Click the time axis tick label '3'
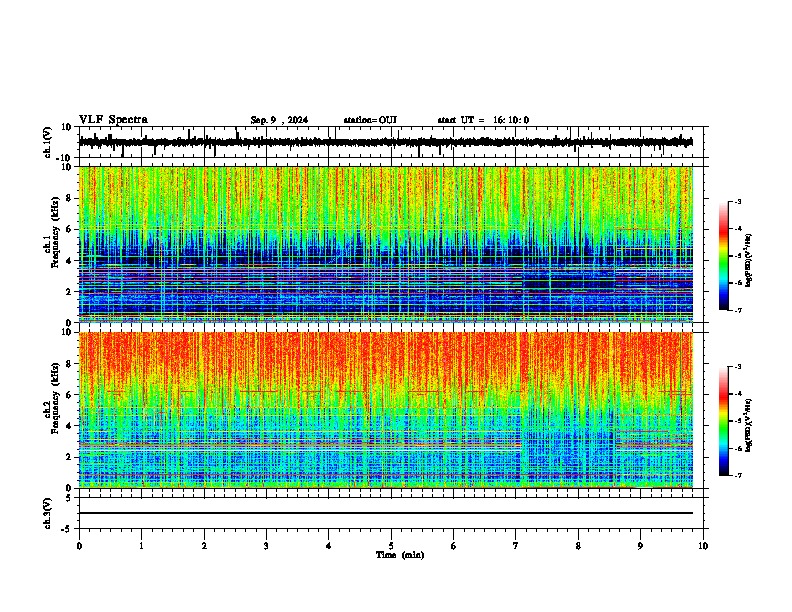Screen dimensions: 792x612 266,546
